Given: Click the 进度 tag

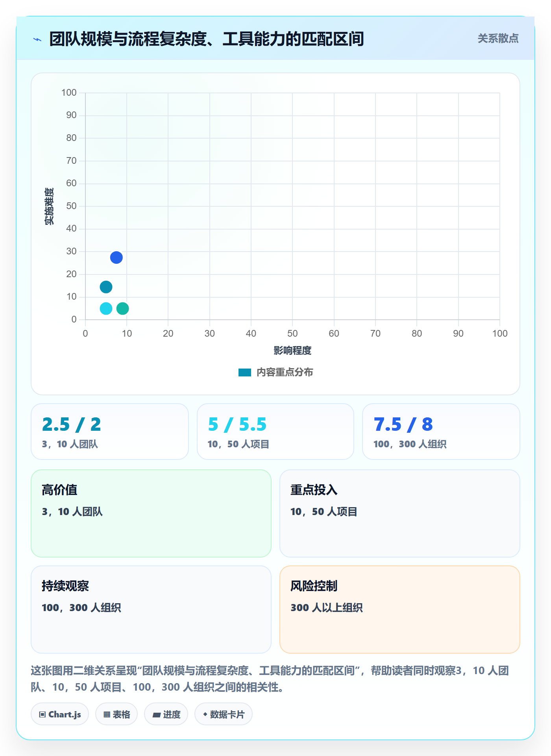Looking at the screenshot, I should pos(166,714).
